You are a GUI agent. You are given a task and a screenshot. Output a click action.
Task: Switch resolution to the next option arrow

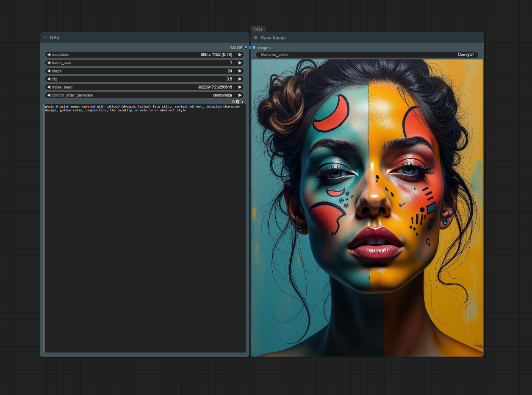[240, 55]
